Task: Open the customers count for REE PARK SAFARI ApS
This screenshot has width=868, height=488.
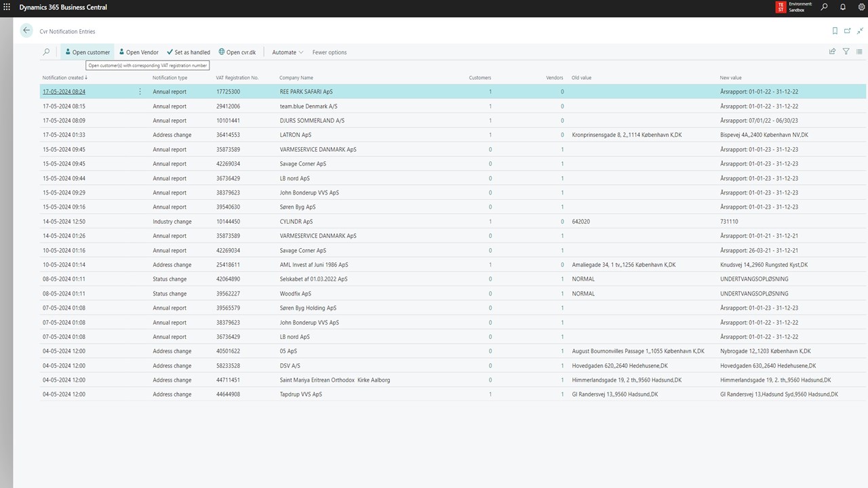Action: click(490, 91)
